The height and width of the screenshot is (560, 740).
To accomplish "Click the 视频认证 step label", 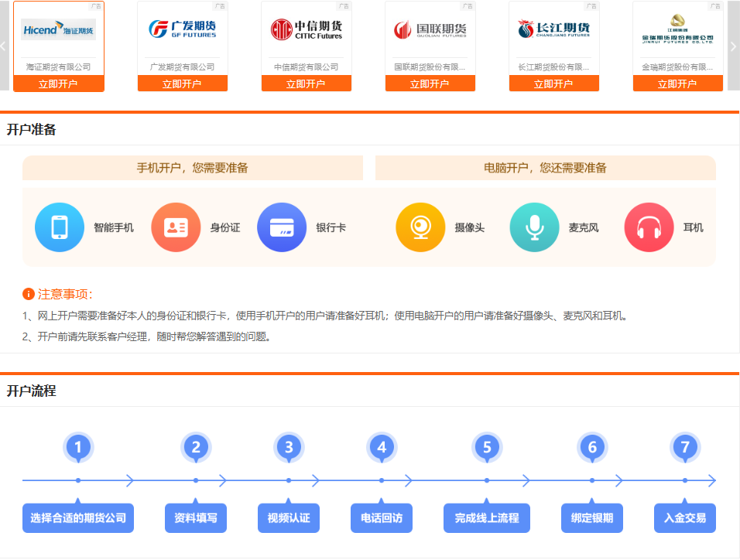I will click(x=289, y=518).
